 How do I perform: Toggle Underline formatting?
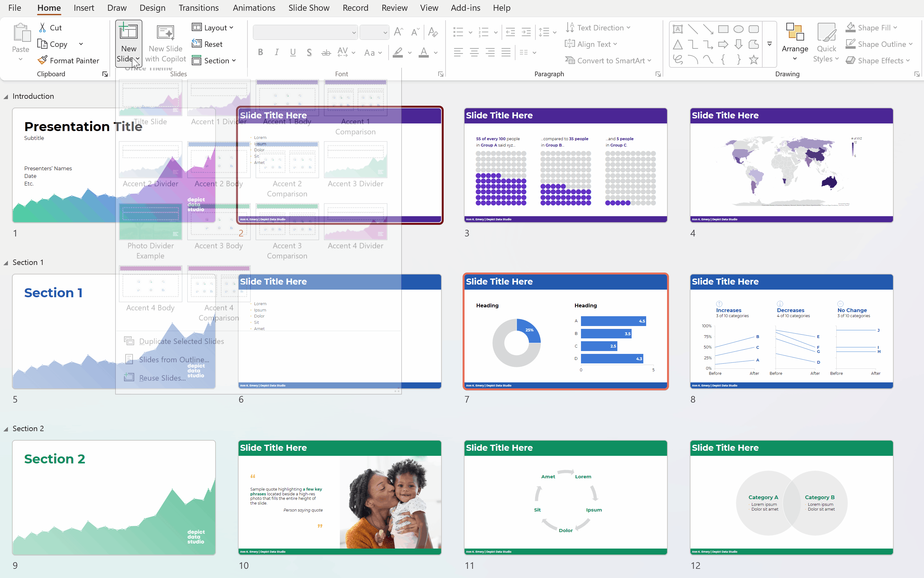(293, 52)
